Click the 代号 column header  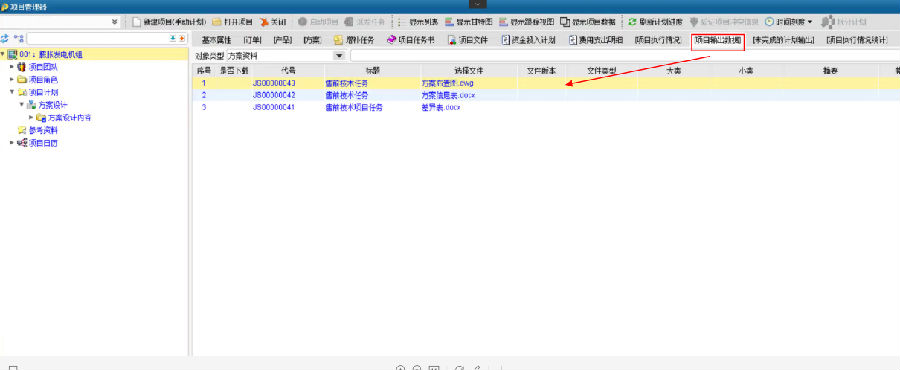coord(288,71)
